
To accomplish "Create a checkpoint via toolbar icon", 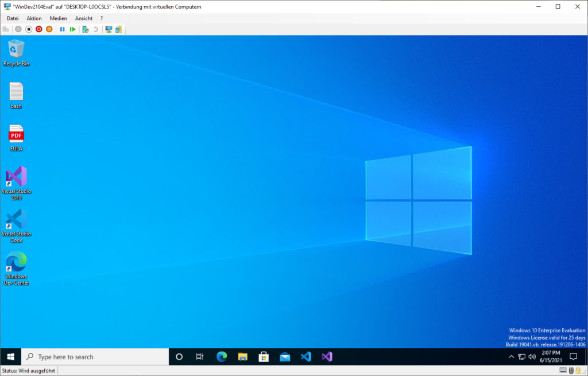I will (85, 29).
